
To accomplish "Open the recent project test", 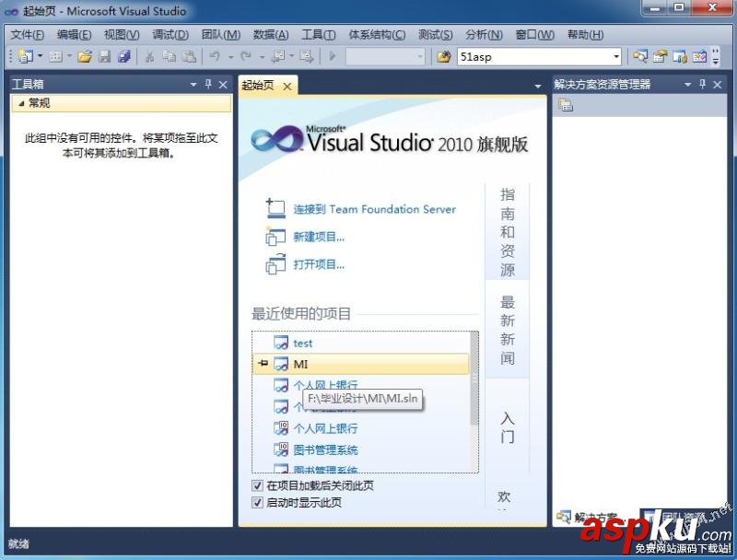I will (x=303, y=344).
